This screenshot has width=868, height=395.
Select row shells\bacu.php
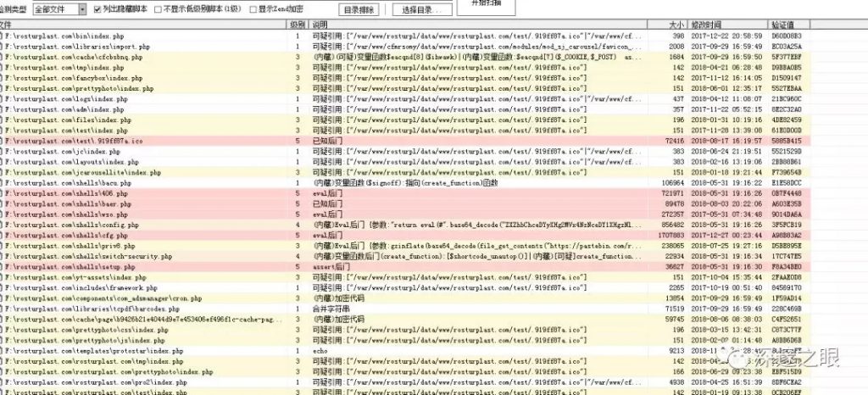coord(405,183)
